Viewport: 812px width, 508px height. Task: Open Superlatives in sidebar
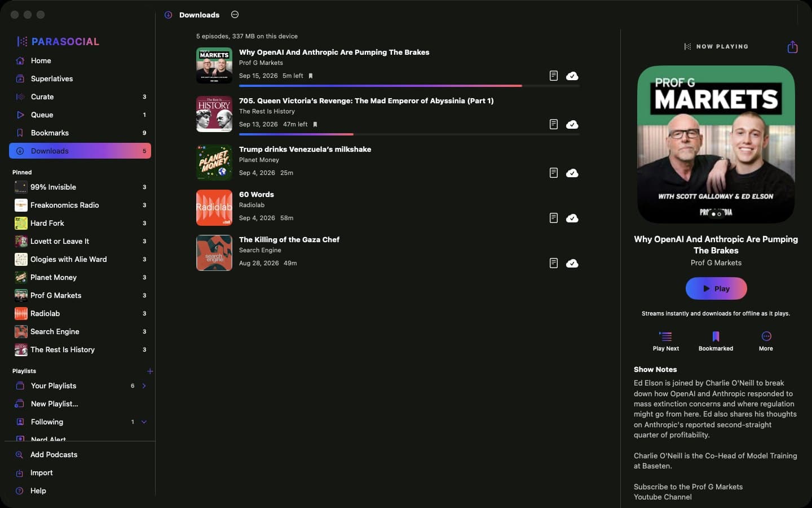[80, 78]
